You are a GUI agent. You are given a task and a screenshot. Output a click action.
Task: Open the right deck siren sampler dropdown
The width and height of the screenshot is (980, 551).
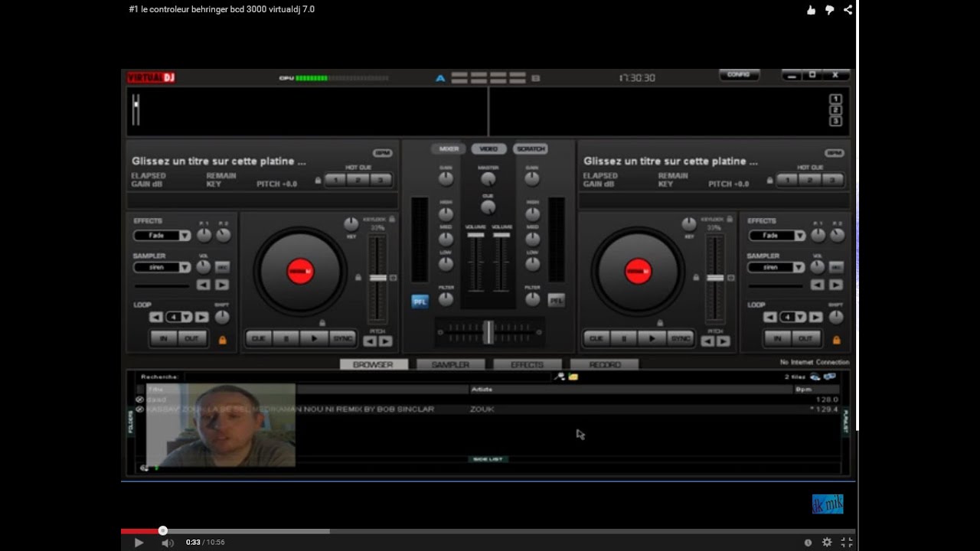tap(776, 268)
